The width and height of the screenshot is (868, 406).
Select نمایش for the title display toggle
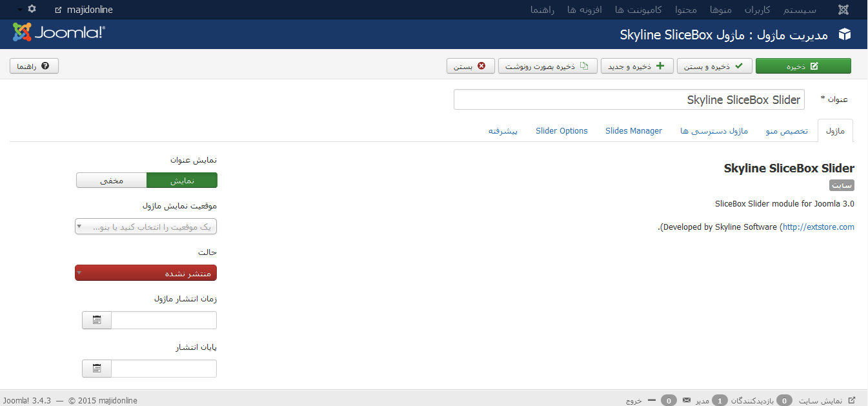(182, 180)
